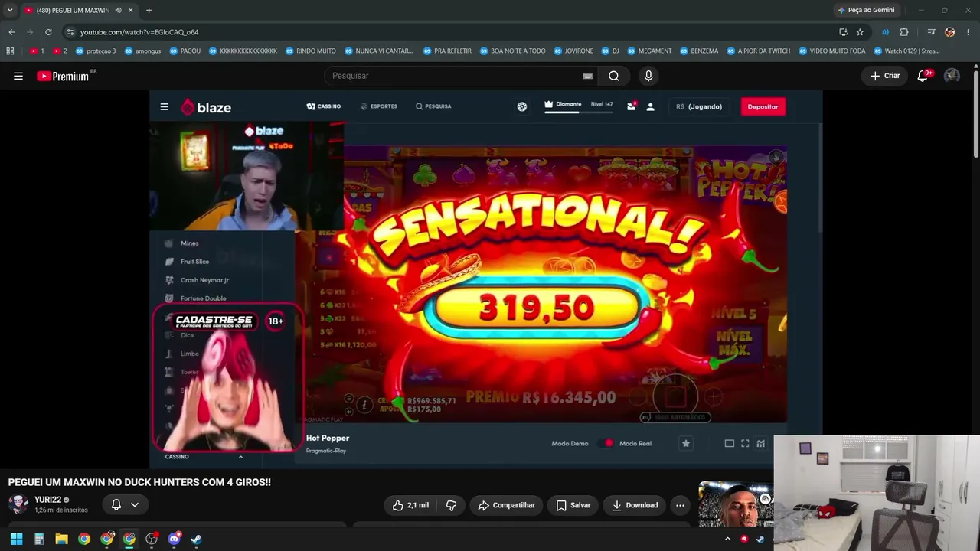980x551 pixels.
Task: Open the VIDEO MUITO FODA bookmark
Action: pos(831,51)
